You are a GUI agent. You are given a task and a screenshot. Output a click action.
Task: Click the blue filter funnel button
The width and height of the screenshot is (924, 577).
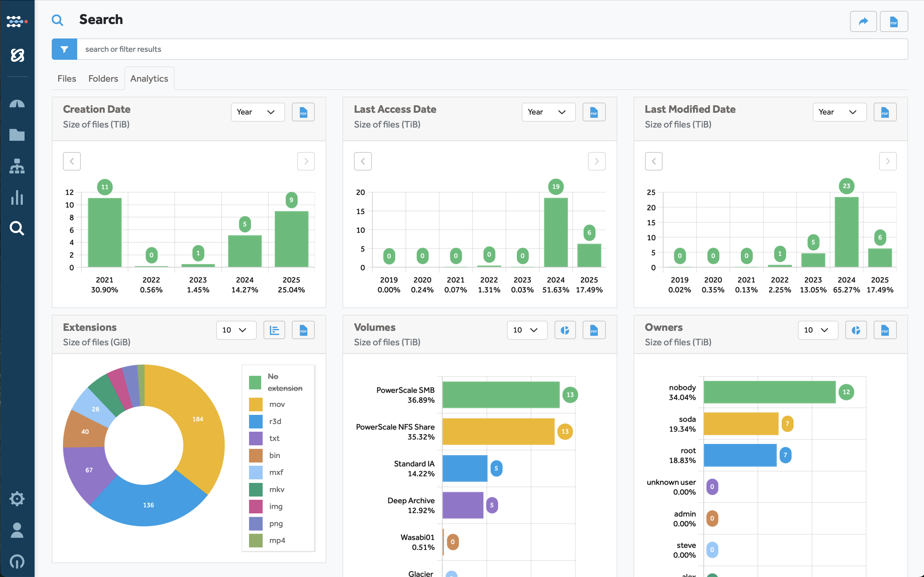tap(64, 49)
